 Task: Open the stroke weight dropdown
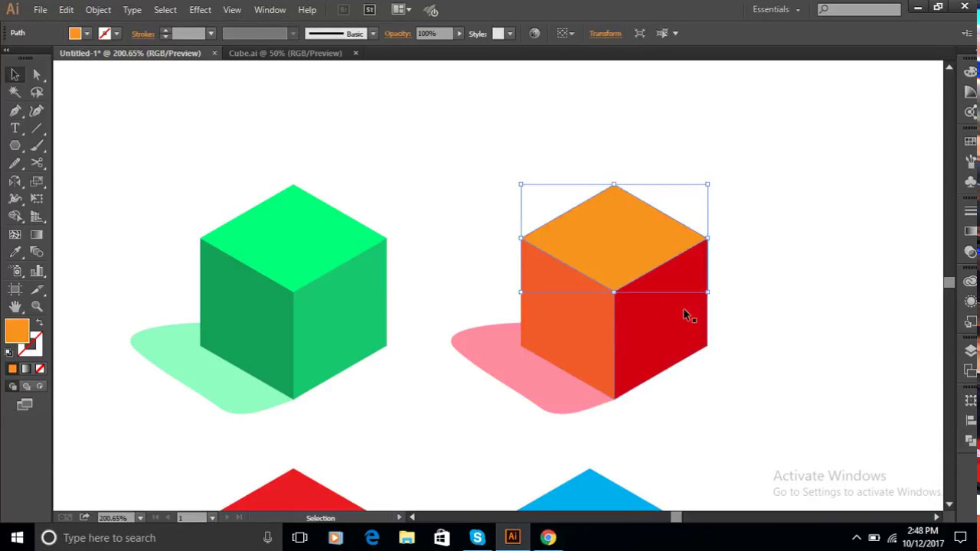click(x=211, y=34)
